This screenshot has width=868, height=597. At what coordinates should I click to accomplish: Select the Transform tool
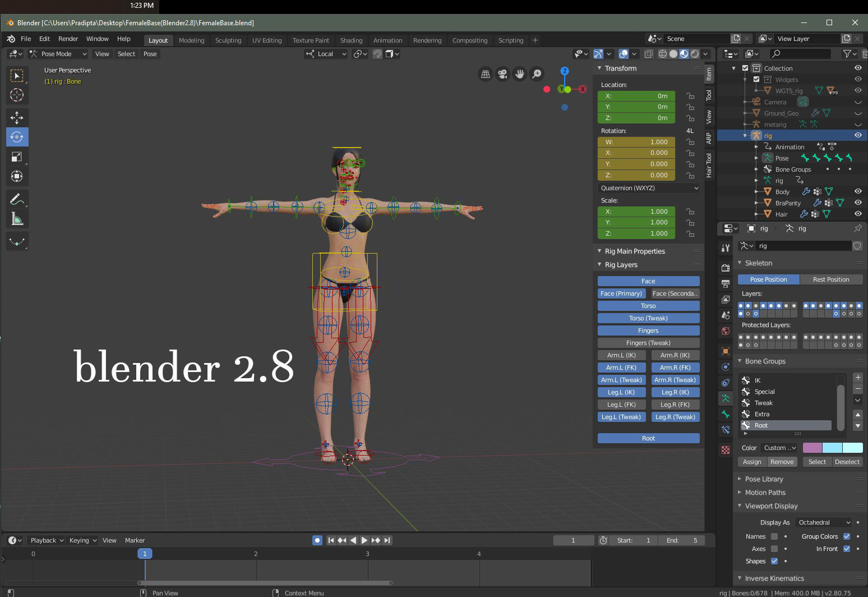click(x=17, y=176)
